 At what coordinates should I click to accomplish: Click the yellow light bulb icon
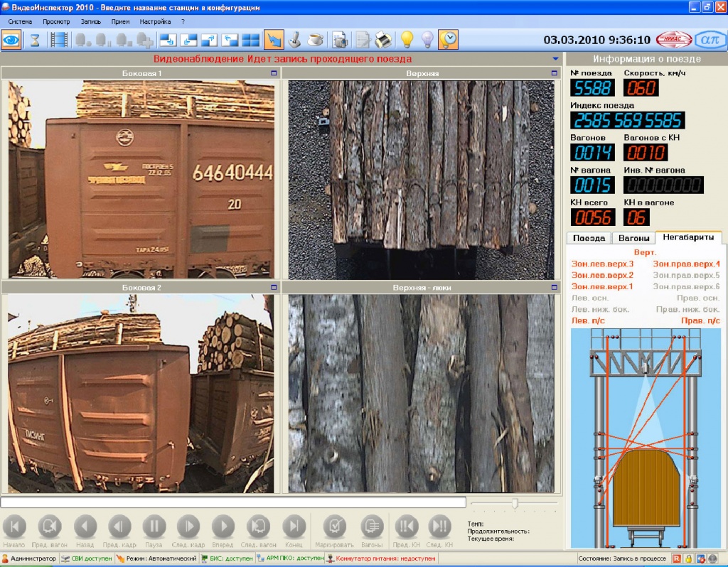(x=407, y=40)
